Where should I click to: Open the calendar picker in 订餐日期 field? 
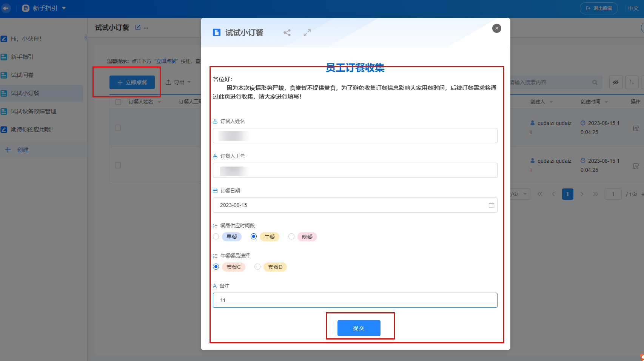click(491, 205)
